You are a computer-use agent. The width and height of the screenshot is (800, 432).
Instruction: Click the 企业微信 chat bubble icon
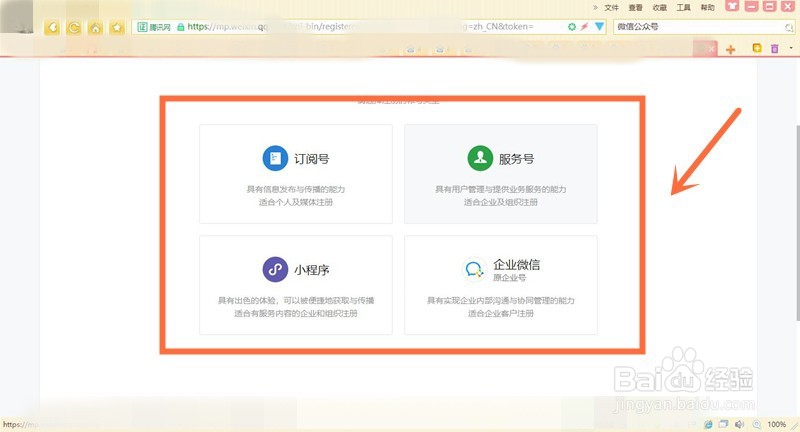pyautogui.click(x=474, y=269)
